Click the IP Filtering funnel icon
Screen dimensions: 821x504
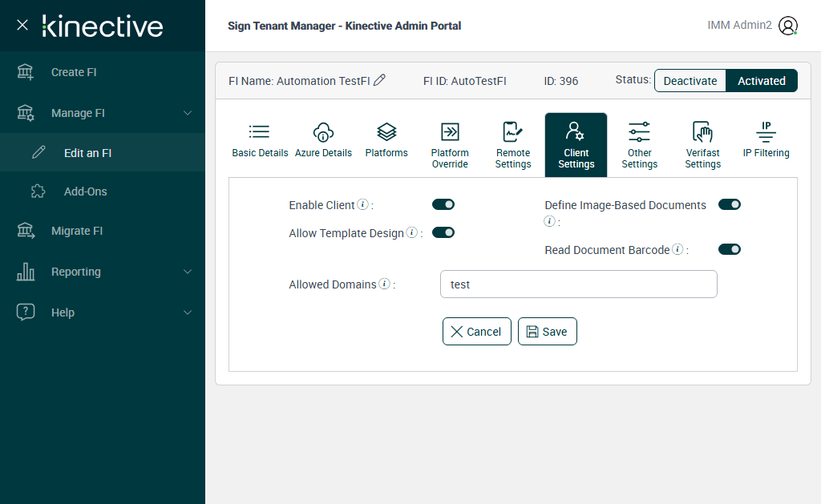click(766, 132)
